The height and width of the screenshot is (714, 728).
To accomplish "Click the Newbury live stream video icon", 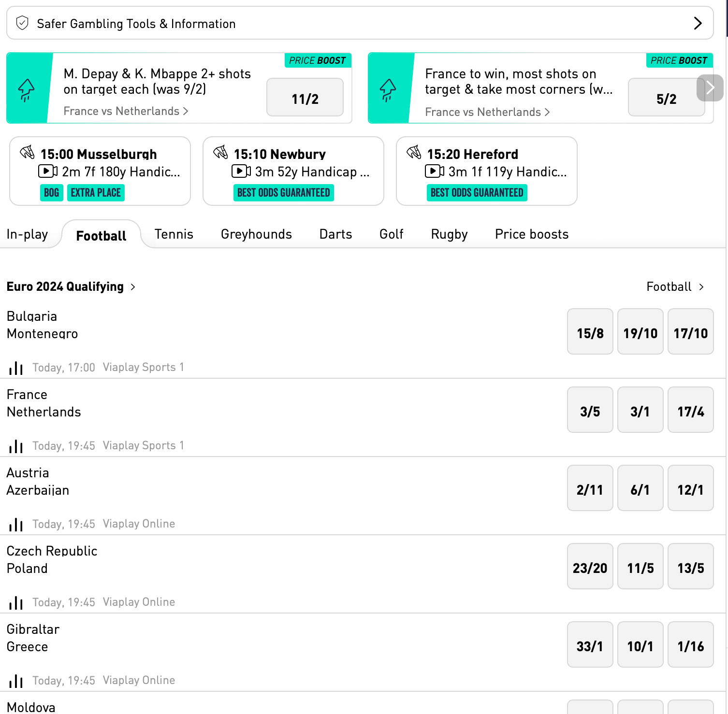I will (241, 171).
